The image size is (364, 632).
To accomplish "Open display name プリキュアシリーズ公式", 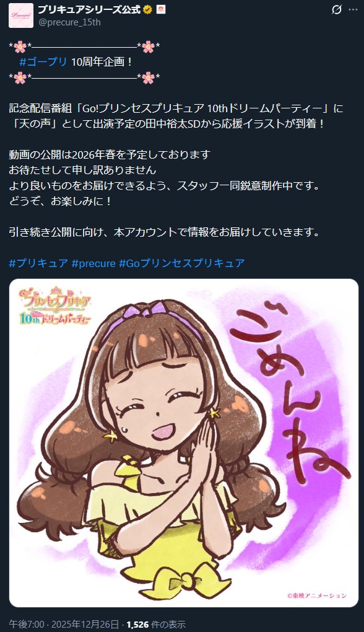I will pyautogui.click(x=89, y=10).
